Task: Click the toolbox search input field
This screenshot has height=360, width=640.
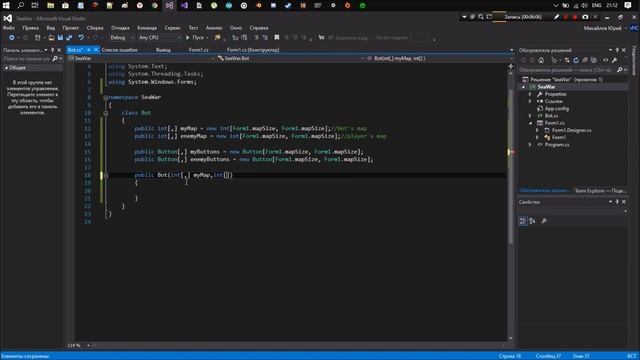Action: tap(27, 59)
